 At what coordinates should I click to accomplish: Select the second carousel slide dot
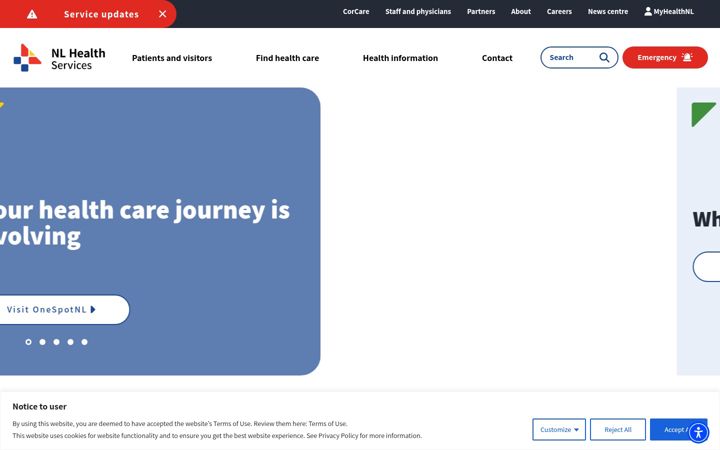42,342
